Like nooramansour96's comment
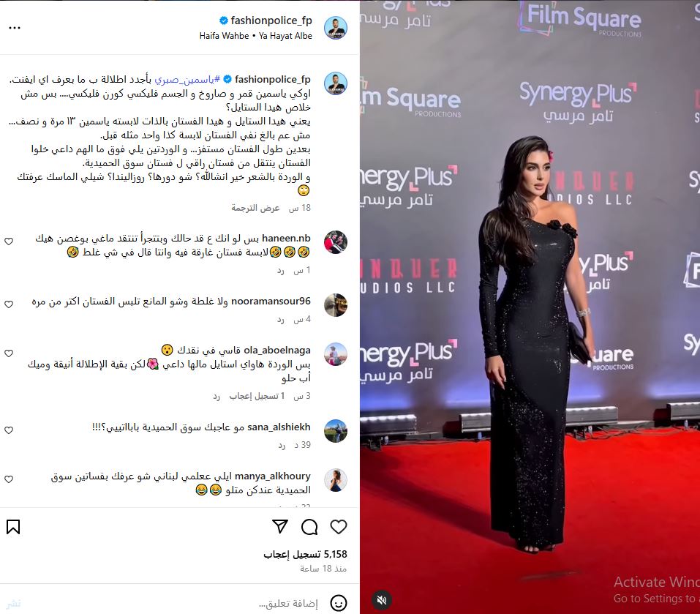Image resolution: width=700 pixels, height=614 pixels. click(x=9, y=304)
